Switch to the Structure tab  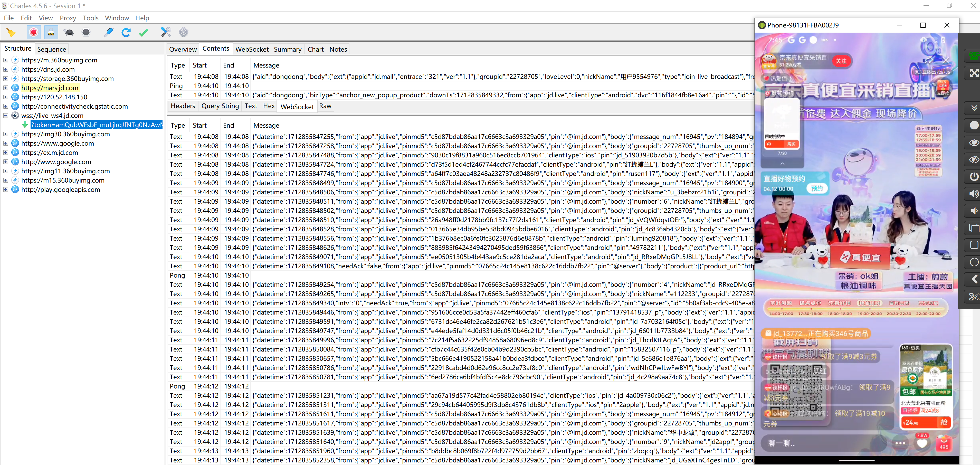18,48
